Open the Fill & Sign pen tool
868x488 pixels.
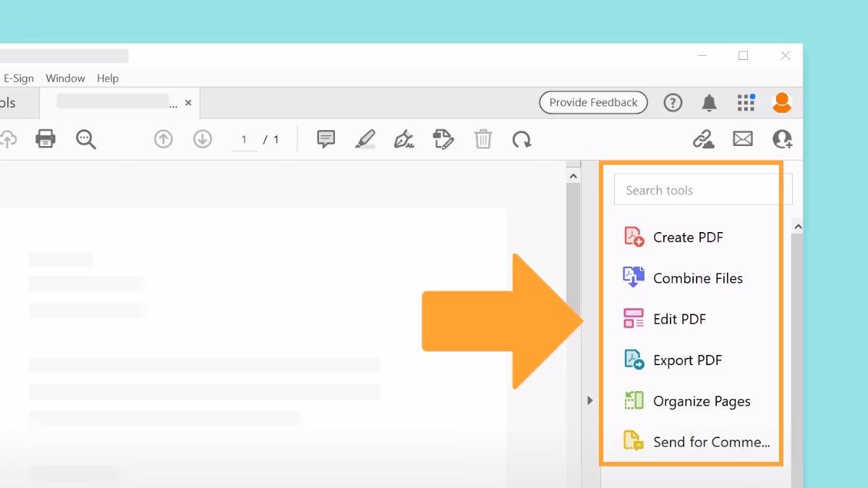point(404,139)
